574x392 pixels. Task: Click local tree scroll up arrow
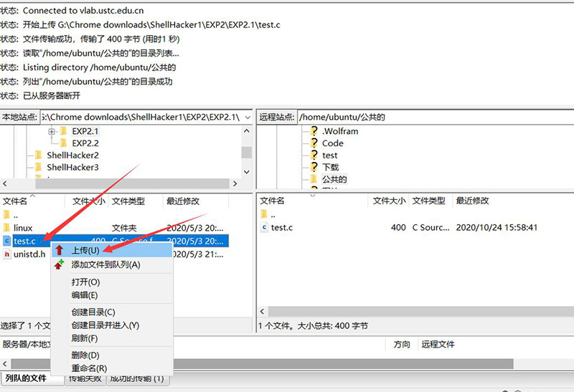(247, 131)
